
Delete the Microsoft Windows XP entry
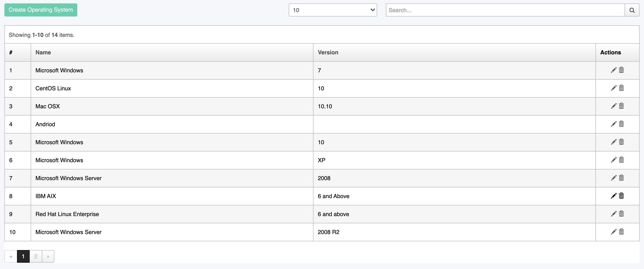[x=621, y=160]
